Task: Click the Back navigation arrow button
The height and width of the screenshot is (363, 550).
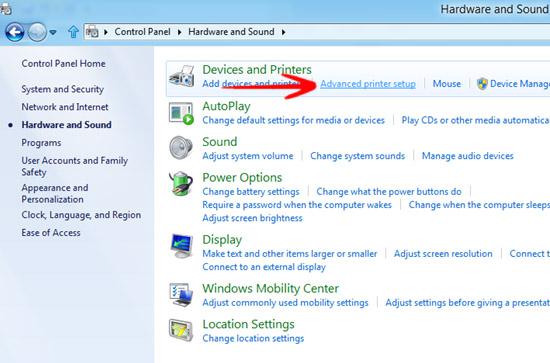Action: point(14,32)
